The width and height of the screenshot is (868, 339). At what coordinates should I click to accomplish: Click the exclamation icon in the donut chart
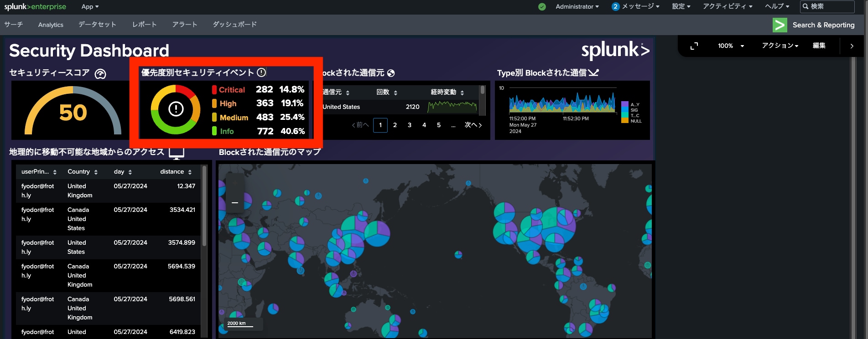[x=176, y=109]
